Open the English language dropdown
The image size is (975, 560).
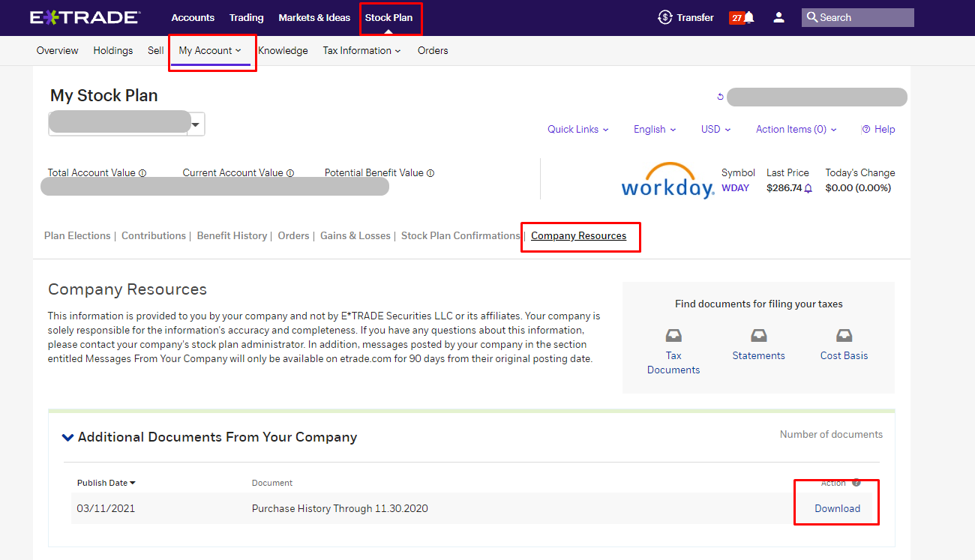pyautogui.click(x=654, y=129)
